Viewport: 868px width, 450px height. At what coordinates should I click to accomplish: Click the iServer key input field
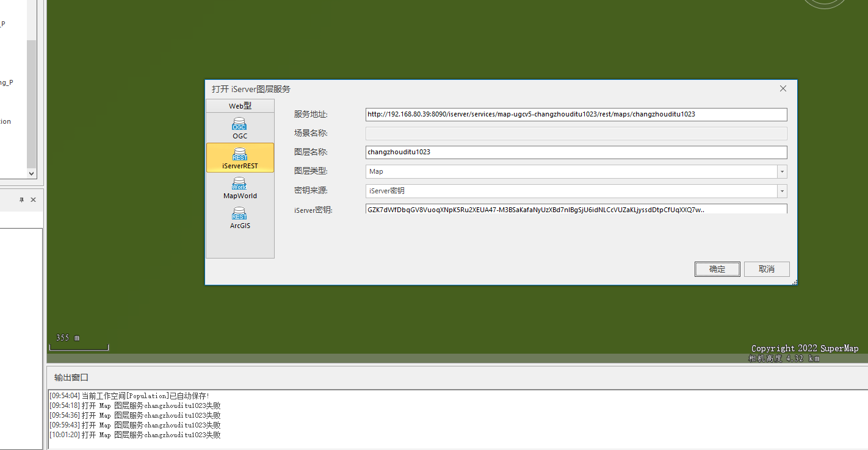tap(576, 209)
